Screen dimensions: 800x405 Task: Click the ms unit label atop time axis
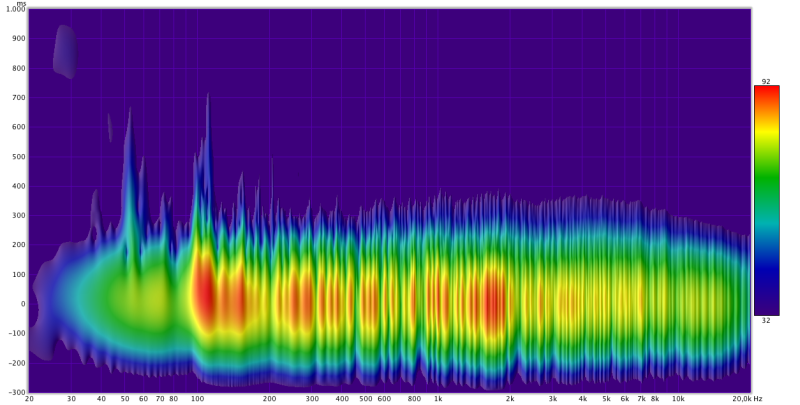pyautogui.click(x=21, y=3)
